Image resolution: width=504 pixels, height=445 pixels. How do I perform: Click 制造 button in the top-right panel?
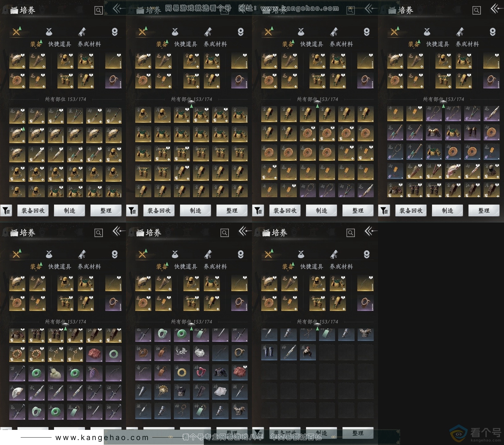pyautogui.click(x=447, y=211)
